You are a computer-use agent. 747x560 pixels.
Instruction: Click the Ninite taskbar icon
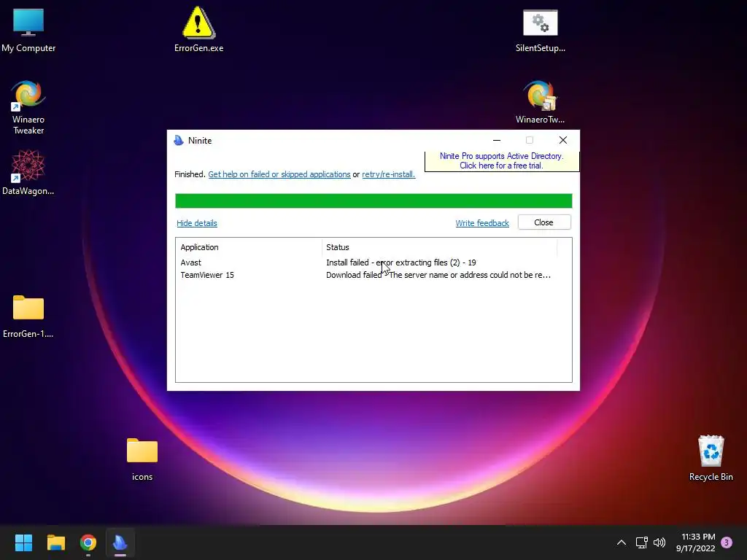(120, 542)
